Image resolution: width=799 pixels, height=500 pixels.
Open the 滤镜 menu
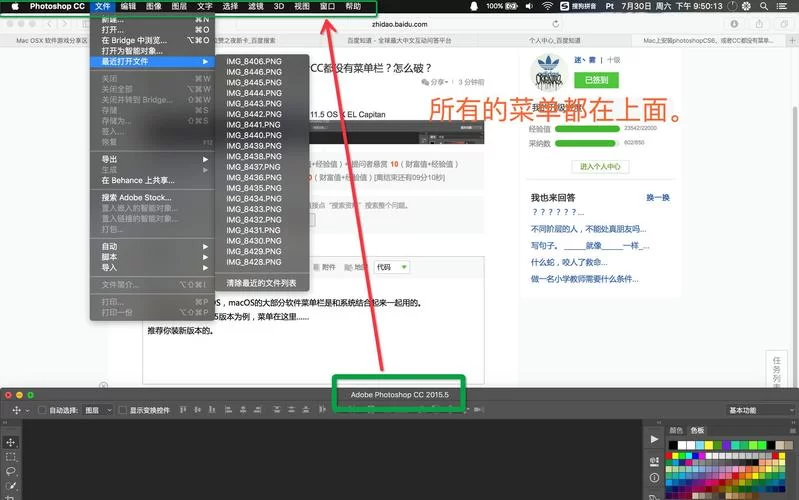(255, 6)
